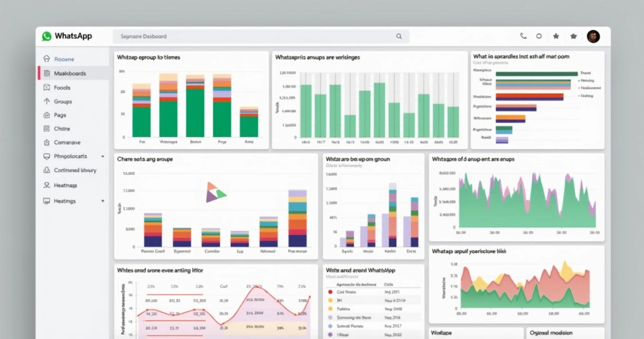This screenshot has width=644, height=339.
Task: Click the chat icon beside Pinpolocatis
Action: pyautogui.click(x=47, y=156)
